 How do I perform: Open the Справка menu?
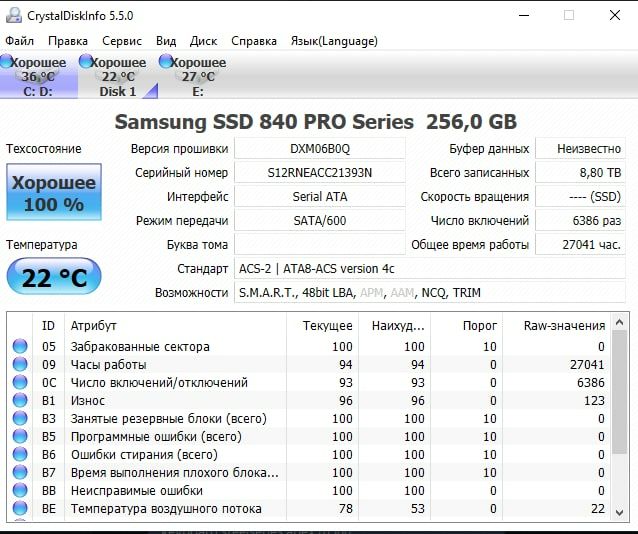pos(254,41)
